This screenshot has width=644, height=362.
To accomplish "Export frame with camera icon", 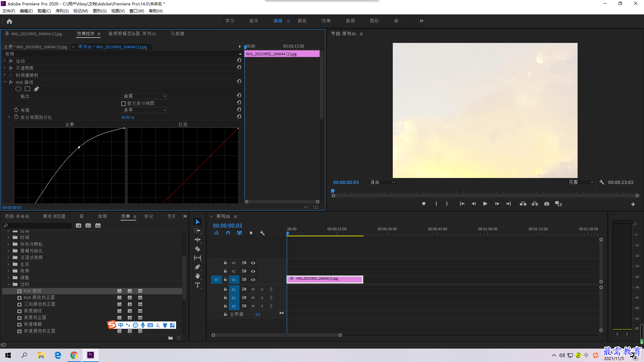I will [x=547, y=204].
